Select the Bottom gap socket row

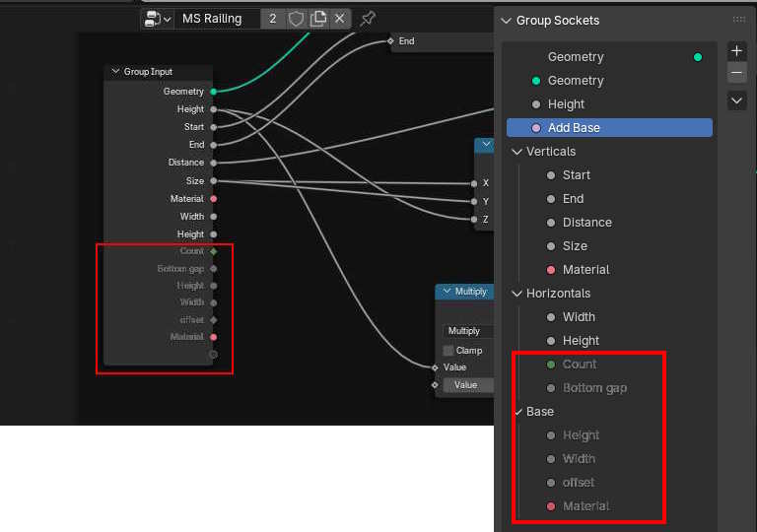point(609,388)
